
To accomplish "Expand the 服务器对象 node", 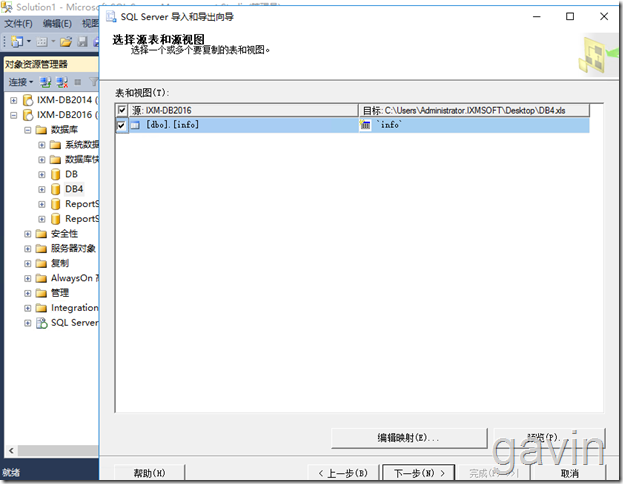I will [27, 249].
